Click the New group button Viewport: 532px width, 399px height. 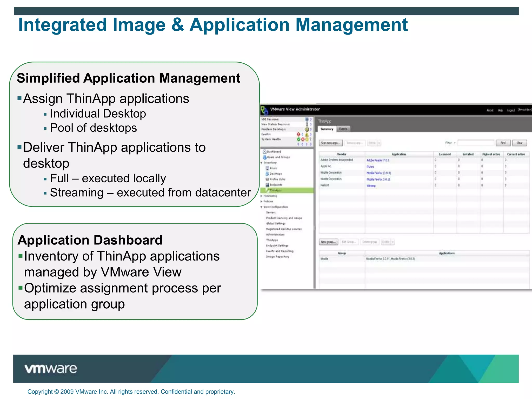pos(329,242)
